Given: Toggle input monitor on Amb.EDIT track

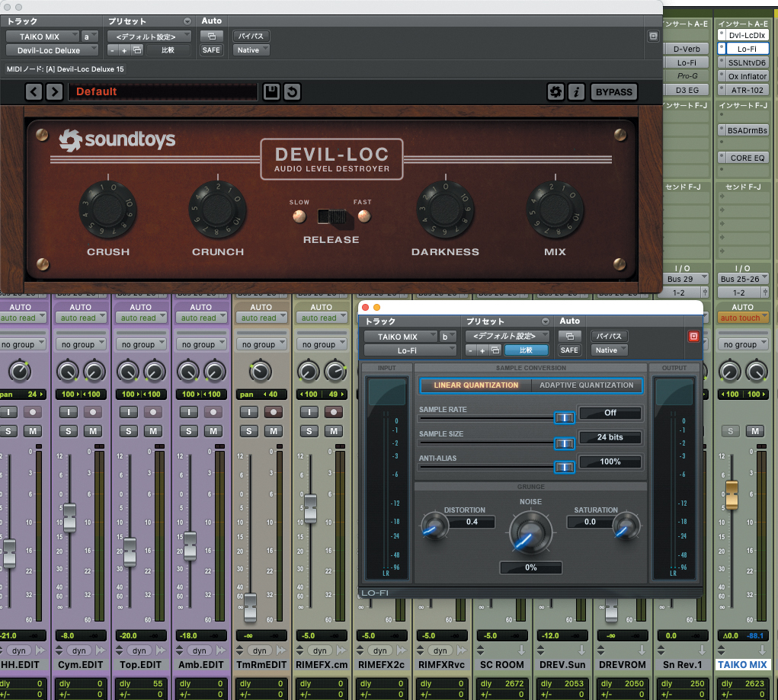Looking at the screenshot, I should [x=188, y=412].
